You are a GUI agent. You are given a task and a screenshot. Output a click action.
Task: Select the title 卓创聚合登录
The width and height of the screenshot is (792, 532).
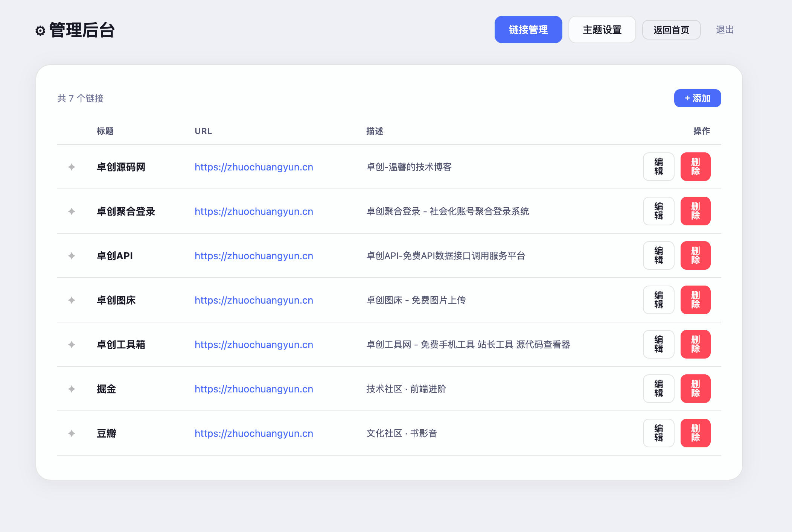[126, 211]
